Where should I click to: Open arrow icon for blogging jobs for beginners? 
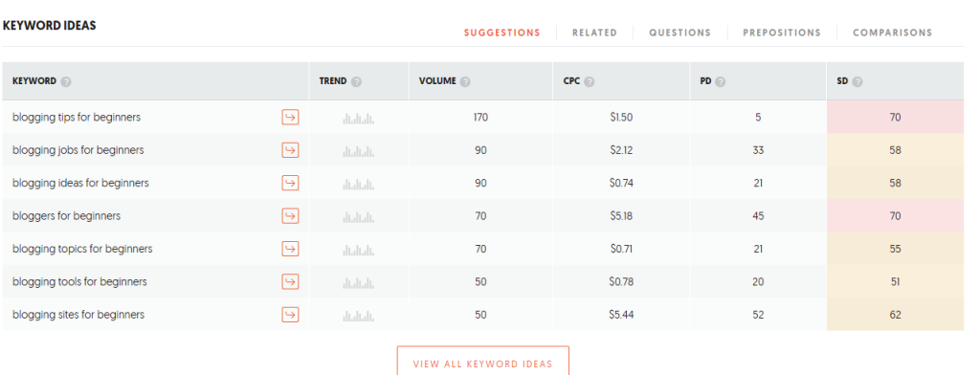pyautogui.click(x=290, y=150)
